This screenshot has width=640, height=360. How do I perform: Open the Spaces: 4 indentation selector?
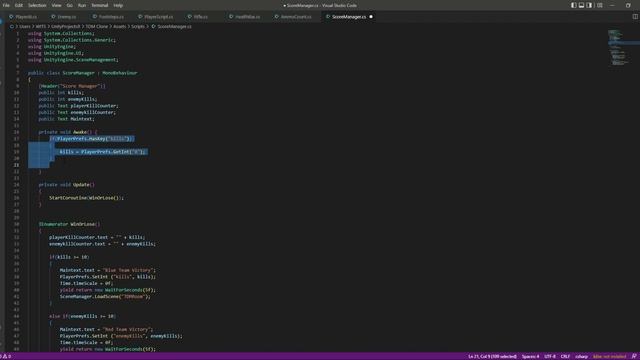[x=530, y=356]
